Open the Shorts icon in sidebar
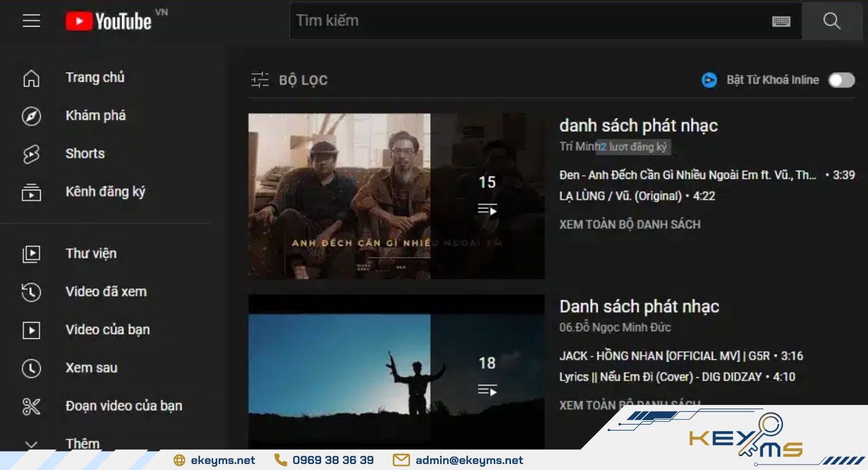The width and height of the screenshot is (868, 470). [x=31, y=154]
